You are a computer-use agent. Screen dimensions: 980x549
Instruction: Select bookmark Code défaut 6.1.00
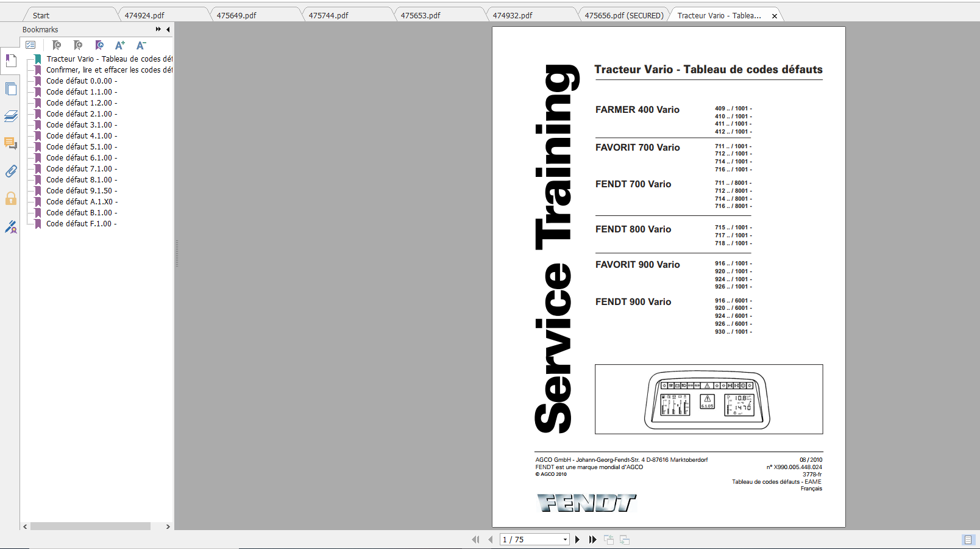tap(82, 158)
